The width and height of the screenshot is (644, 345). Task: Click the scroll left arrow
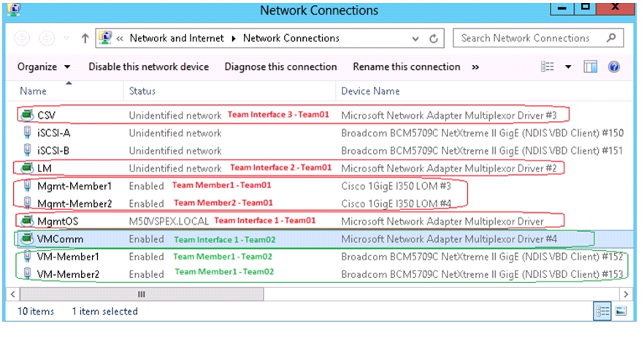point(12,294)
